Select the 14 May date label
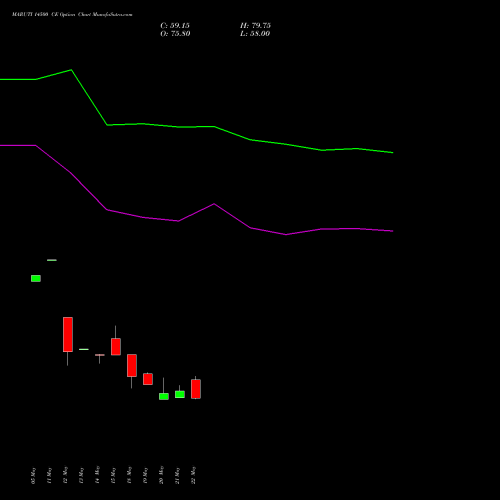The image size is (500, 500). 97,475
